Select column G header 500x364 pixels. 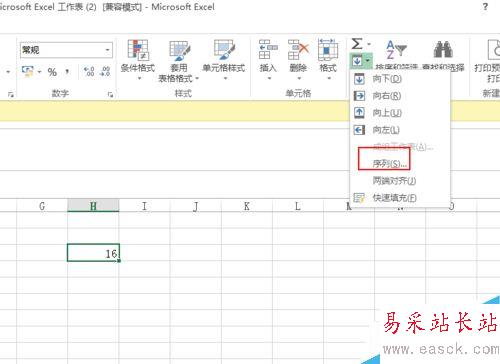click(x=42, y=206)
